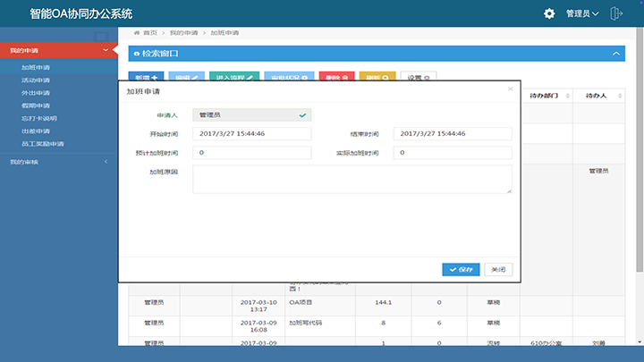Open the settings gear in header
Viewport: 644px width, 362px height.
549,13
